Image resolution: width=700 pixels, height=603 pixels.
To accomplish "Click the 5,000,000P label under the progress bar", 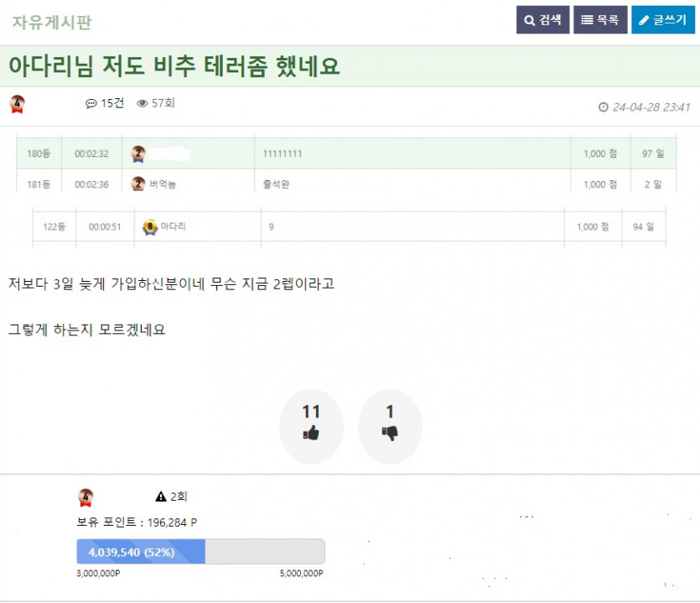I will click(x=302, y=573).
